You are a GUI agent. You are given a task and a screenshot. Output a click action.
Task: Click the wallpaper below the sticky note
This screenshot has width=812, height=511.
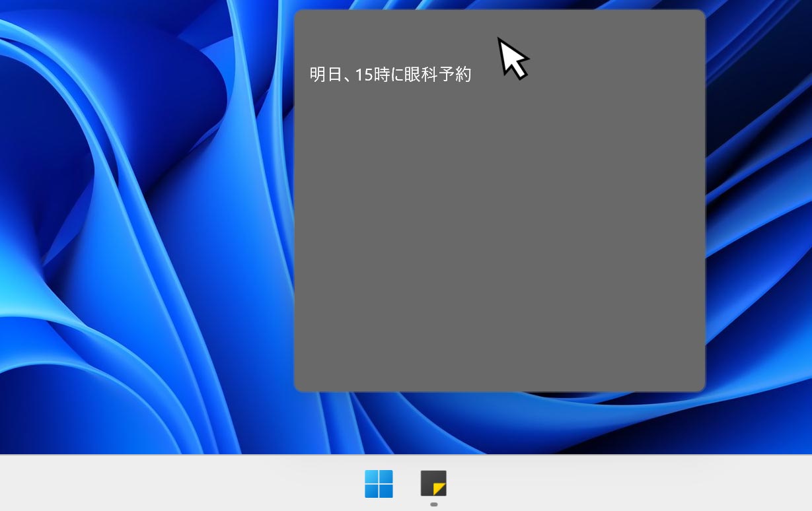[499, 423]
